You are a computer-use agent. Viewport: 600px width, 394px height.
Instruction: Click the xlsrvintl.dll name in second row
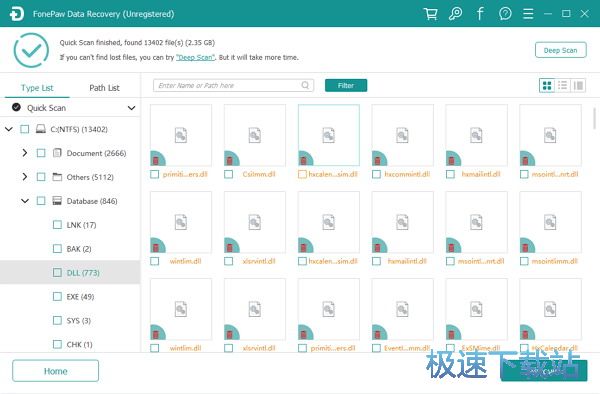coord(259,261)
